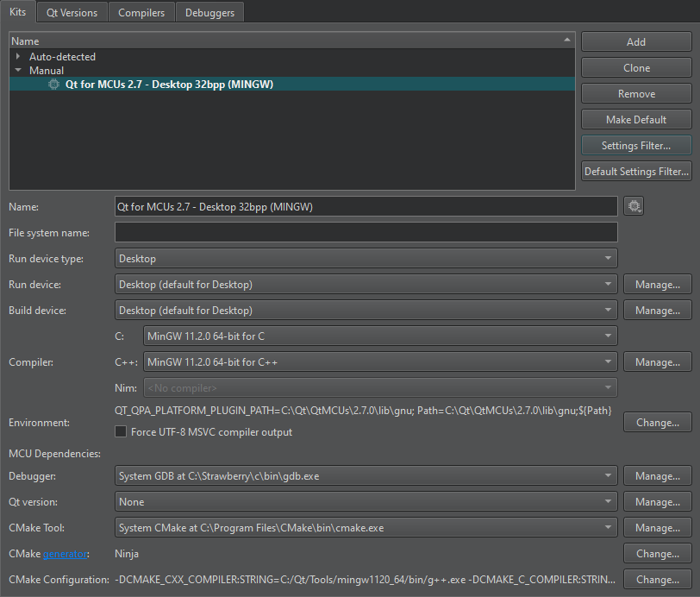Open the Debuggers tab
The width and height of the screenshot is (700, 597).
209,13
